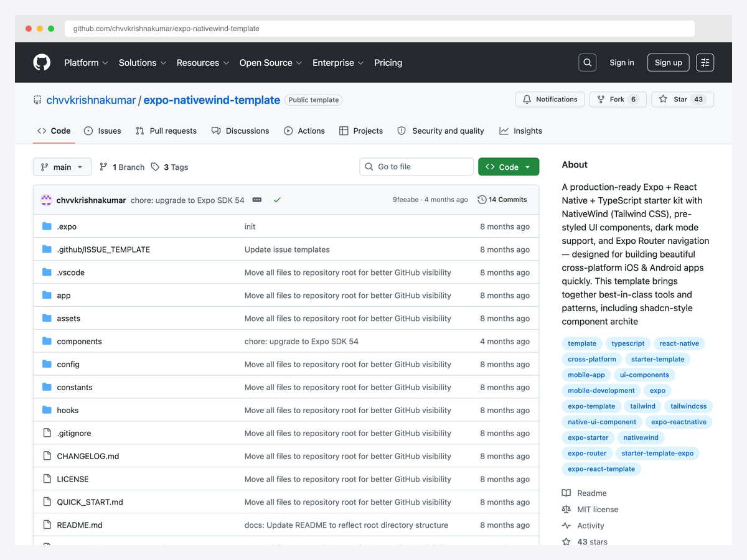This screenshot has width=747, height=560.
Task: Open the CHANGELOG.md file
Action: [x=88, y=456]
